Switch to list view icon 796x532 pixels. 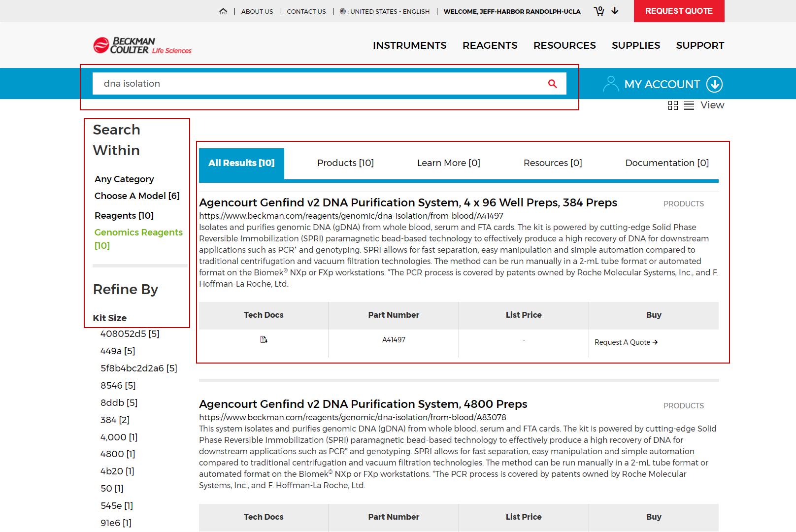[x=689, y=105]
